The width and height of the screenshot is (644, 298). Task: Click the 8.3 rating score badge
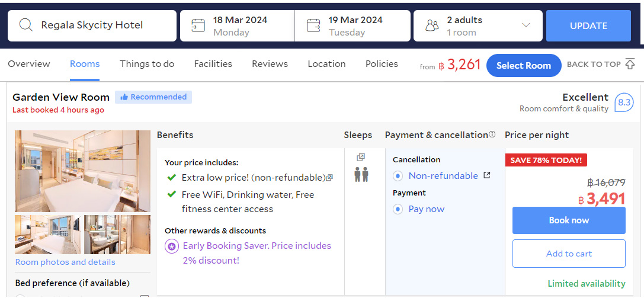coord(624,102)
